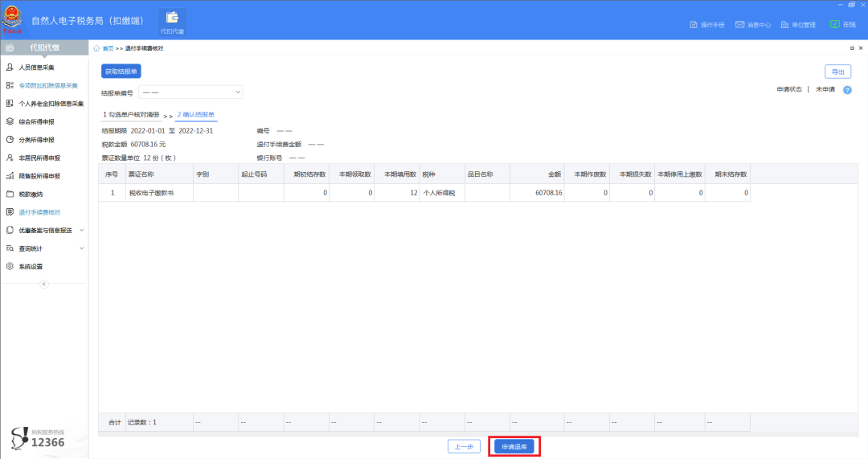Image resolution: width=868 pixels, height=459 pixels.
Task: Click the 本期停用上缴数 column header
Action: tap(681, 174)
